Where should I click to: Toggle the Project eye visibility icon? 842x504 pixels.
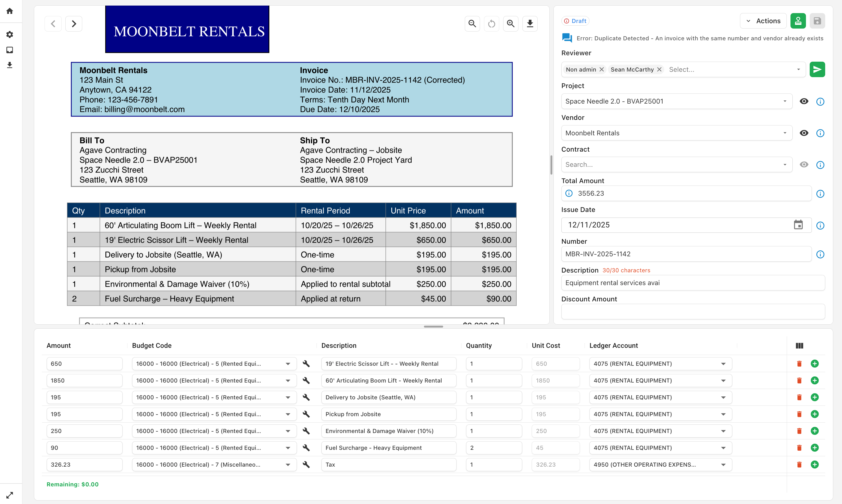click(x=804, y=101)
